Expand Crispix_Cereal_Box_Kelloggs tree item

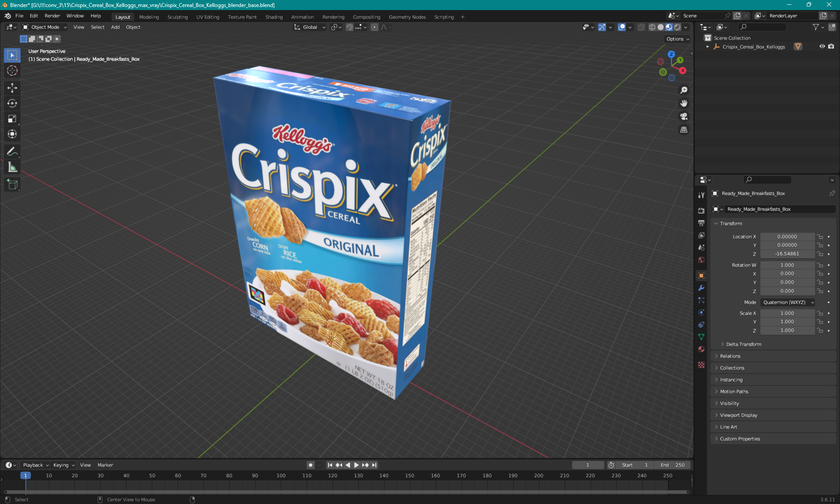point(707,46)
